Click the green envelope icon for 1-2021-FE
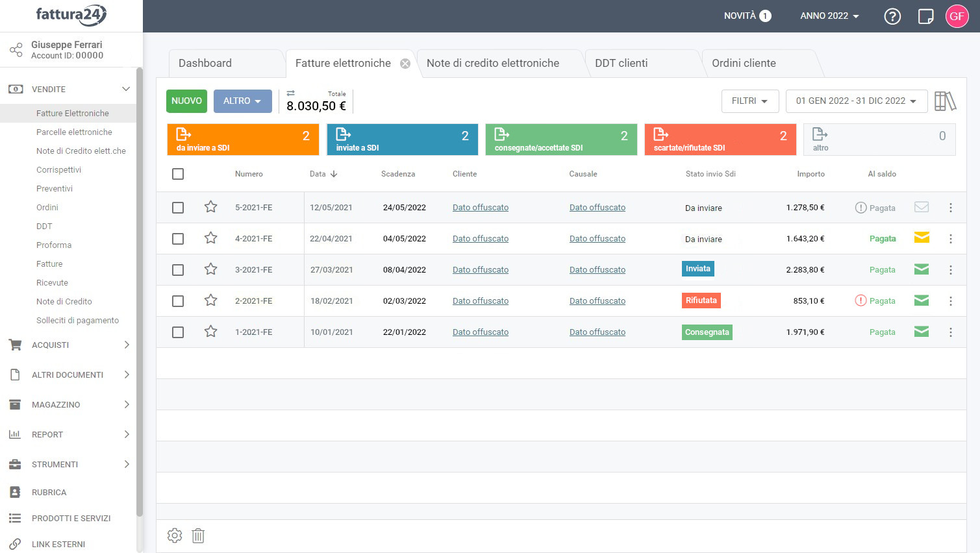This screenshot has width=980, height=553. coord(921,331)
